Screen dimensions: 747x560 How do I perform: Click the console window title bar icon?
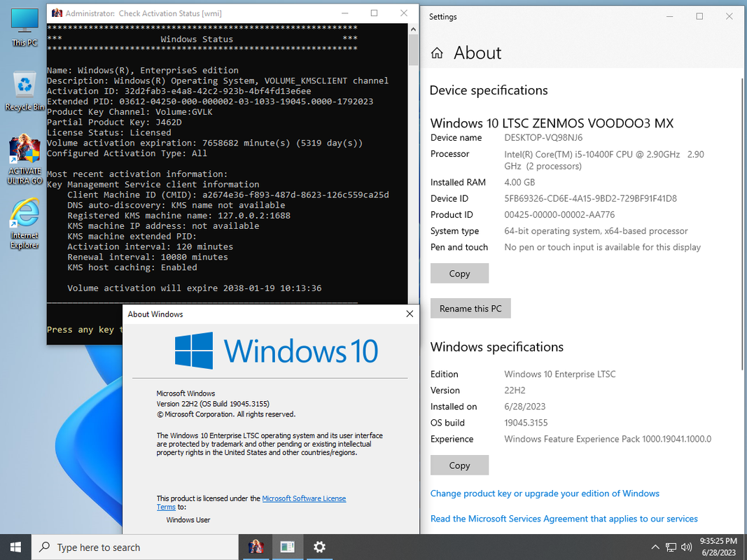[57, 13]
